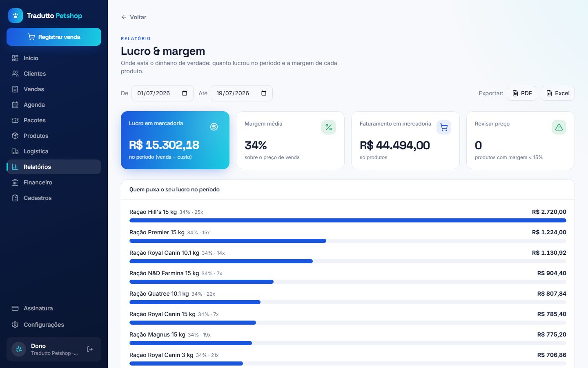This screenshot has width=588, height=368.
Task: Open calendar picker in the Até date field
Action: click(264, 93)
